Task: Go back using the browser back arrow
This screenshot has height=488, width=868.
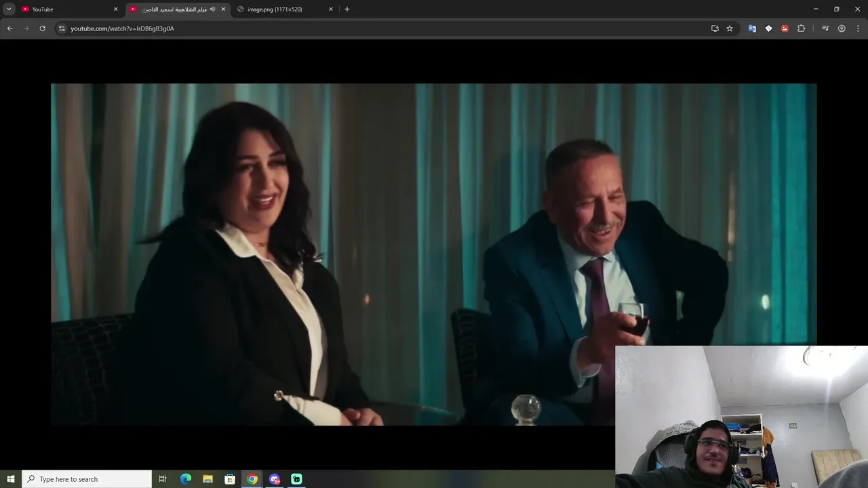Action: (x=9, y=28)
